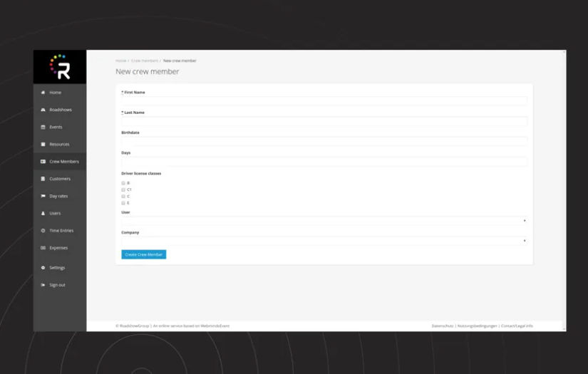Open the Nutzungsbedingungen footer link
The width and height of the screenshot is (588, 374).
[x=477, y=326]
